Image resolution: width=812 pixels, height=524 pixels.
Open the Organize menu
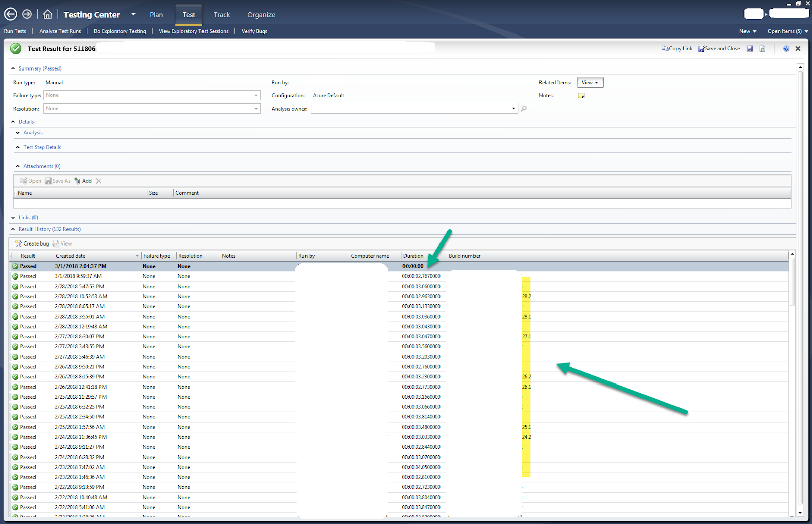click(261, 15)
